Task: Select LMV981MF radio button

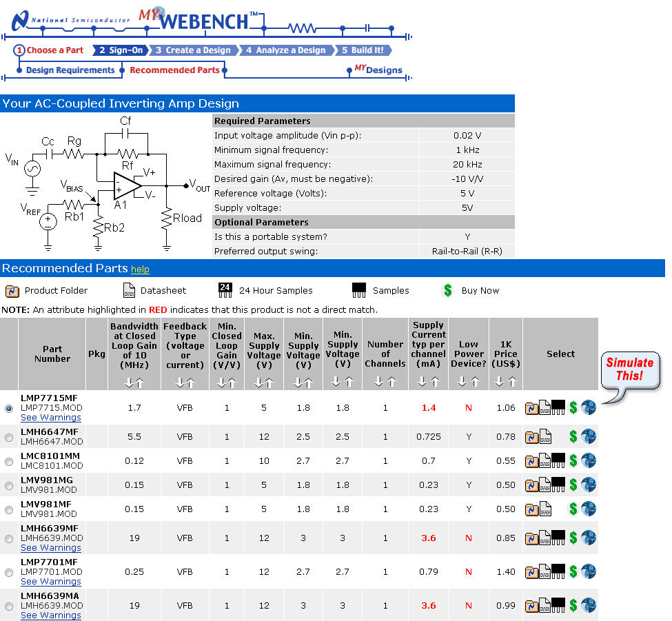Action: pyautogui.click(x=9, y=510)
